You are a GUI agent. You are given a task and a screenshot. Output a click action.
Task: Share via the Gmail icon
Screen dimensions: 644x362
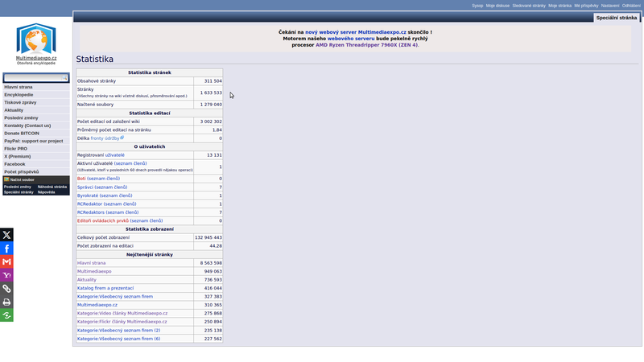tap(6, 262)
